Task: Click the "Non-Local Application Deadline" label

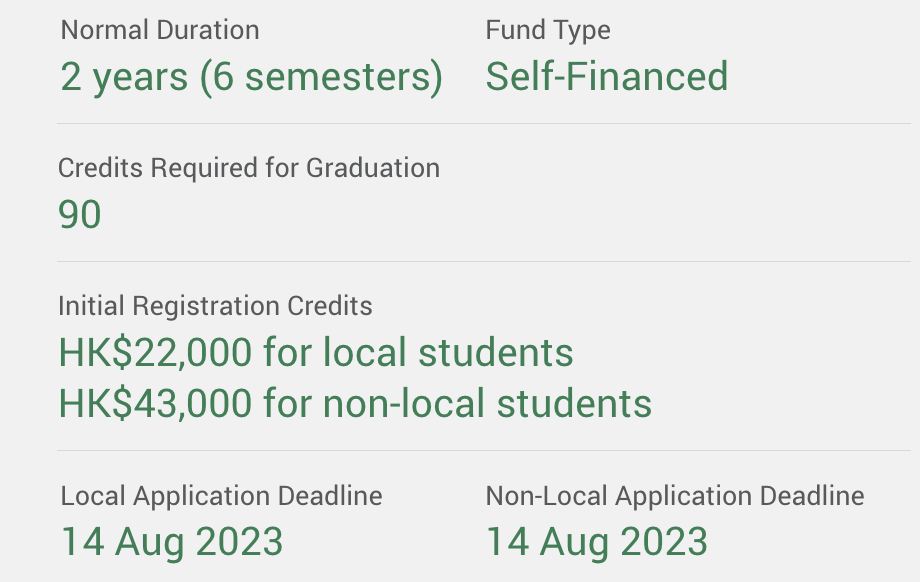Action: (x=675, y=496)
